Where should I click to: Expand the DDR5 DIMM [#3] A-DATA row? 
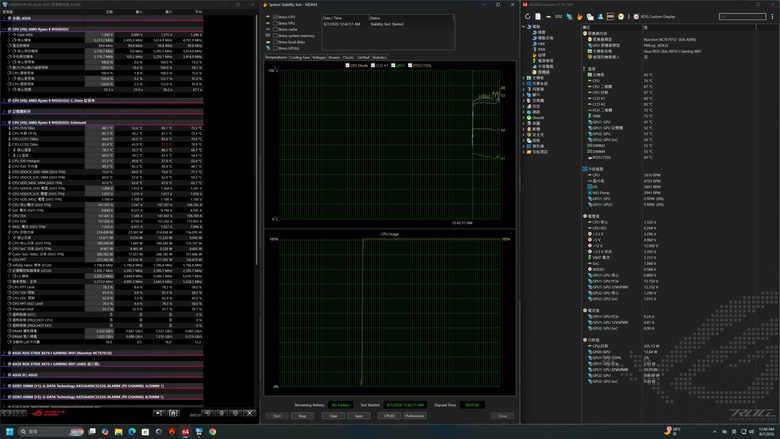[4, 397]
